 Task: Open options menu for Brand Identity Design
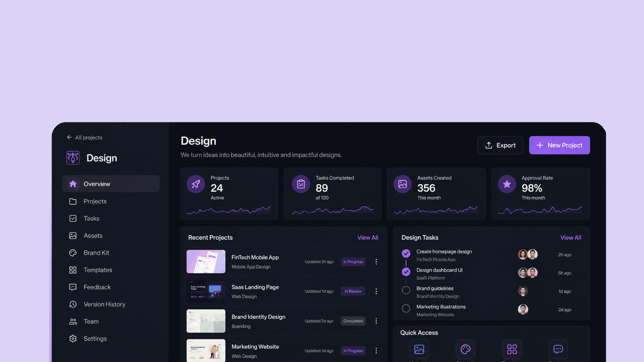[376, 321]
